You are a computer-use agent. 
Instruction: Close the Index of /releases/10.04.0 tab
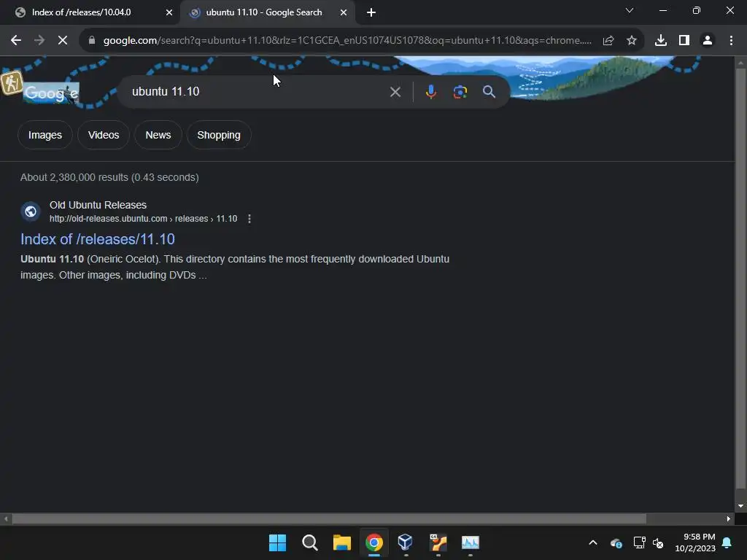click(x=169, y=13)
